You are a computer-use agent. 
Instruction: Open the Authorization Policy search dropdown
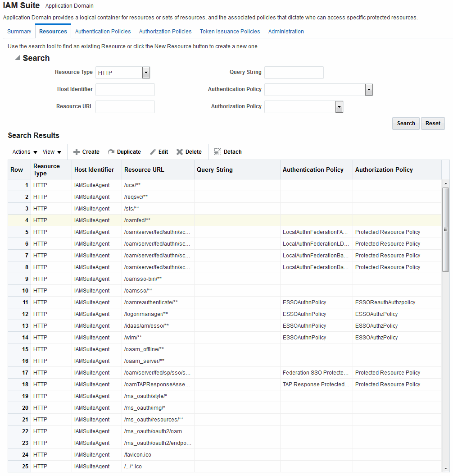339,107
